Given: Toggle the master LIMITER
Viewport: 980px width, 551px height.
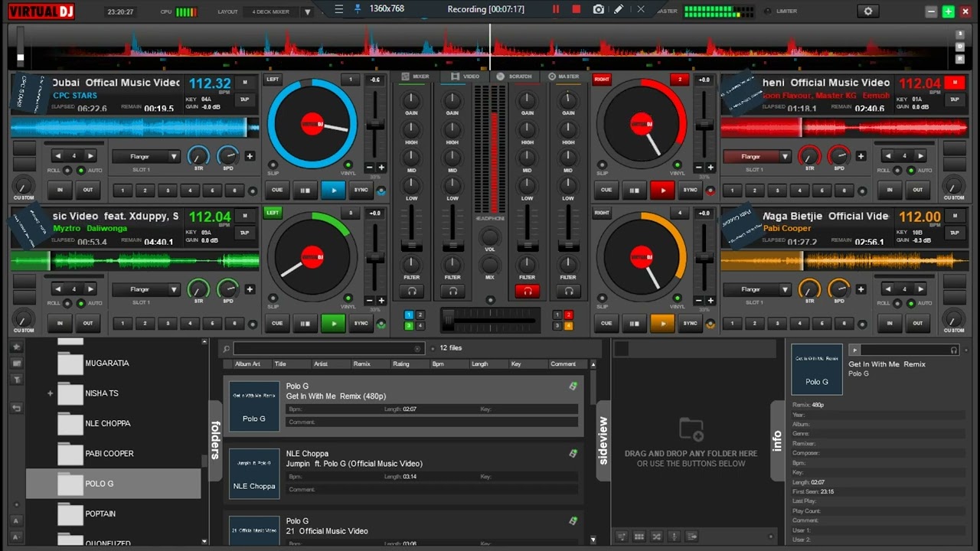Looking at the screenshot, I should pos(768,11).
